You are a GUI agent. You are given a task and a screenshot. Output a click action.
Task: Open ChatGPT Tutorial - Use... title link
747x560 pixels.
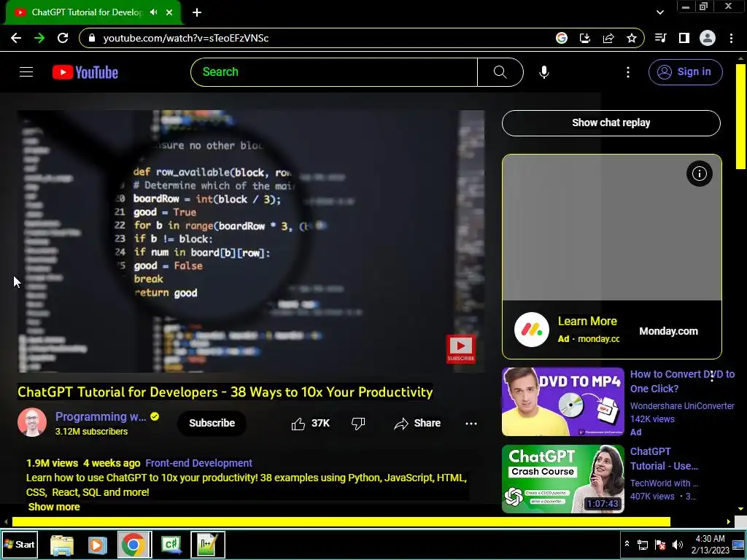(664, 459)
